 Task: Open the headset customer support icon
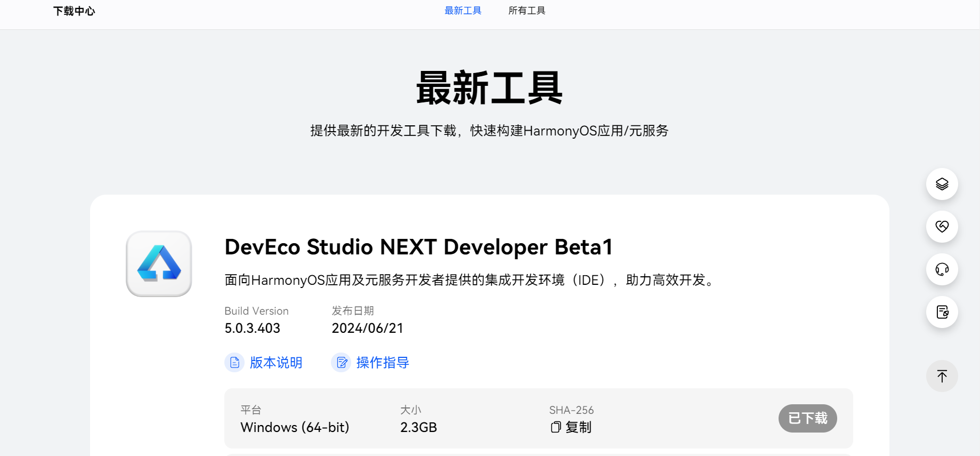click(942, 269)
